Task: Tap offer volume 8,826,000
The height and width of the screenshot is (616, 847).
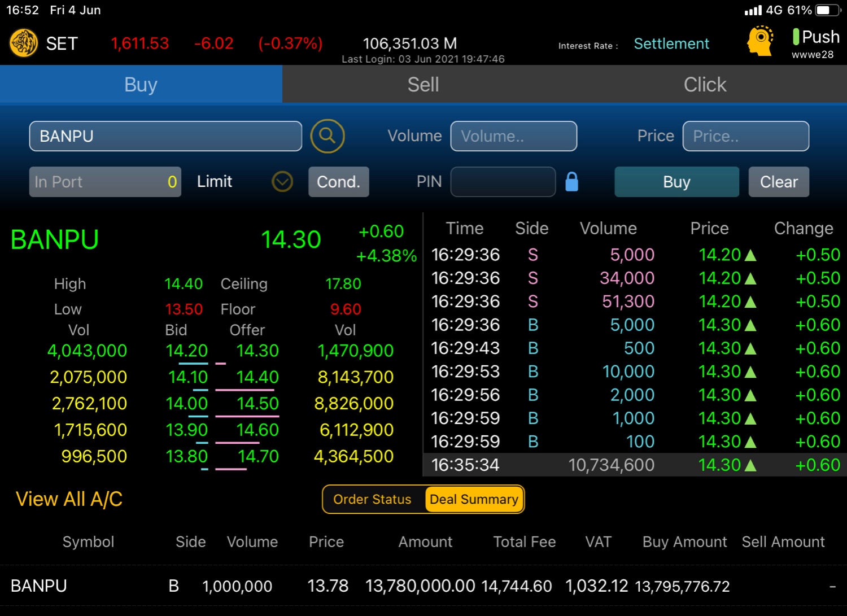Action: 354,404
